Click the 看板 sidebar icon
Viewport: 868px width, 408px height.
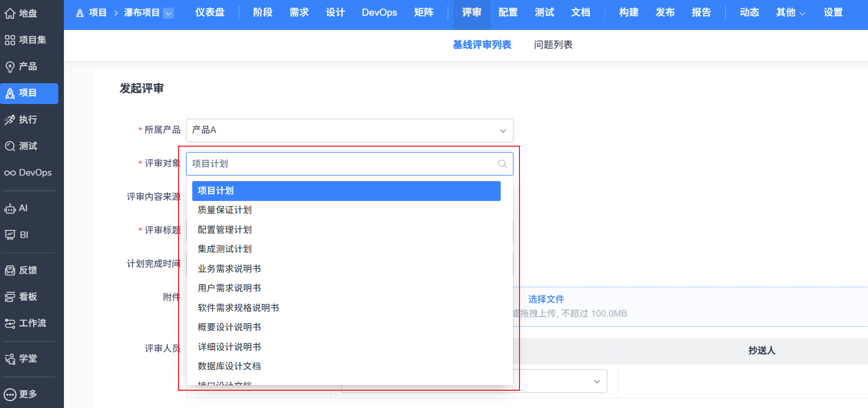[10, 297]
